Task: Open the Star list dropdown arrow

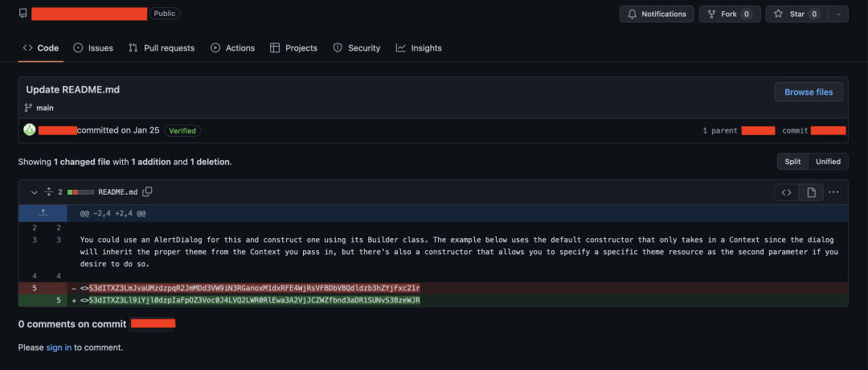Action: pyautogui.click(x=838, y=14)
